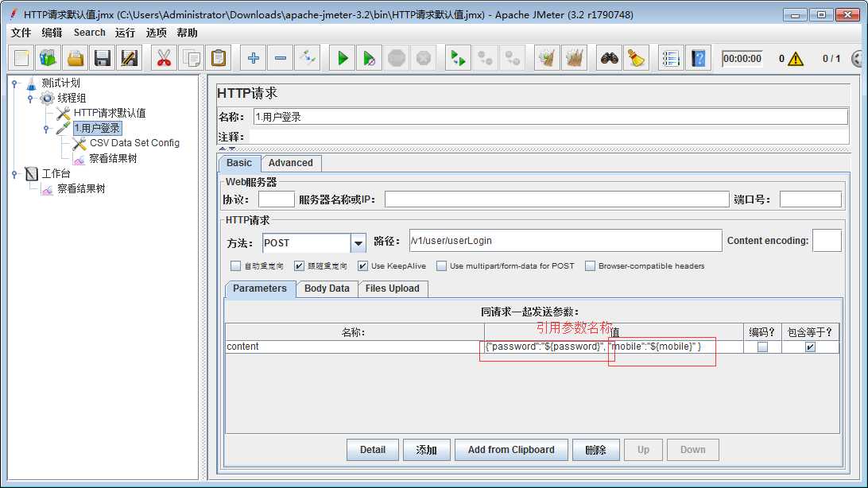
Task: Toggle 编码 checkbox in content row
Action: [762, 347]
